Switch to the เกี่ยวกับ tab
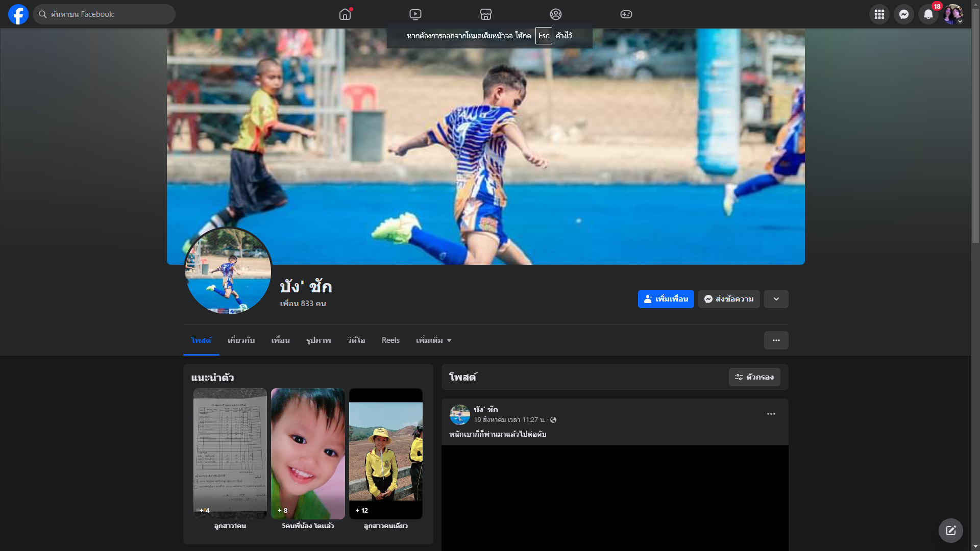Viewport: 980px width, 551px height. tap(241, 340)
